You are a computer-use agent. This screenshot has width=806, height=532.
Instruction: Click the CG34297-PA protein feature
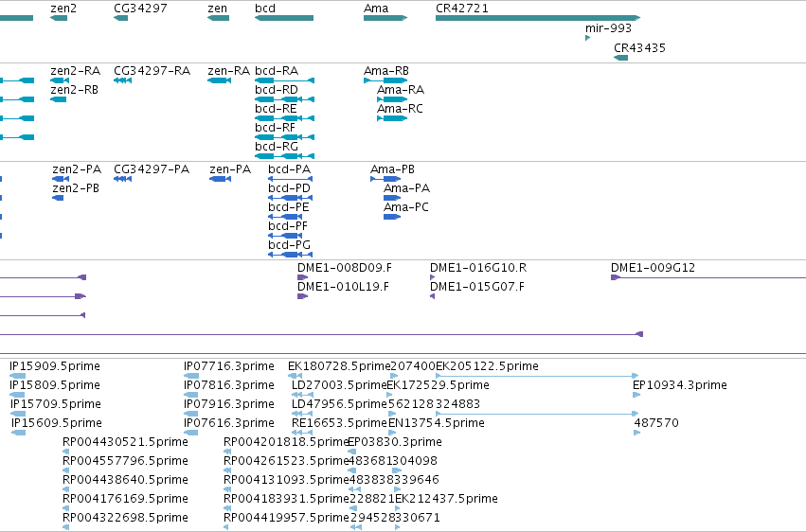coord(122,179)
